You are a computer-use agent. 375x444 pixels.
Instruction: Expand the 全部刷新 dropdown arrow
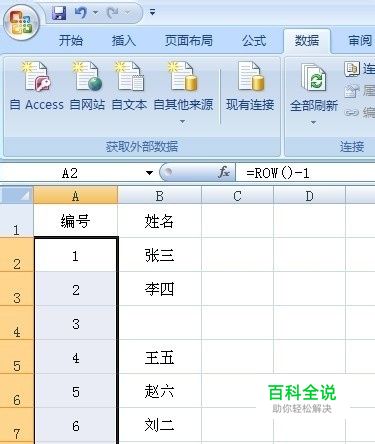pyautogui.click(x=313, y=123)
